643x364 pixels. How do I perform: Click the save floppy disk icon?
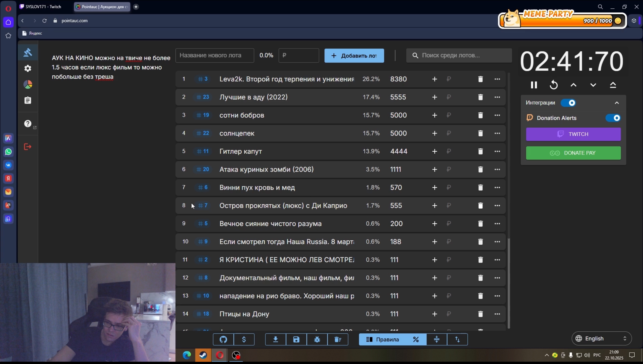coord(296,339)
